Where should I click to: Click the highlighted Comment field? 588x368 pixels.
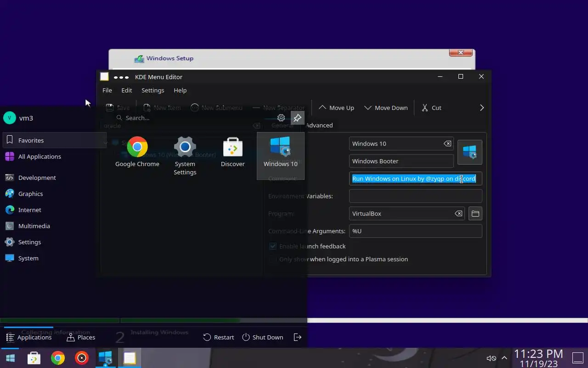tap(416, 178)
